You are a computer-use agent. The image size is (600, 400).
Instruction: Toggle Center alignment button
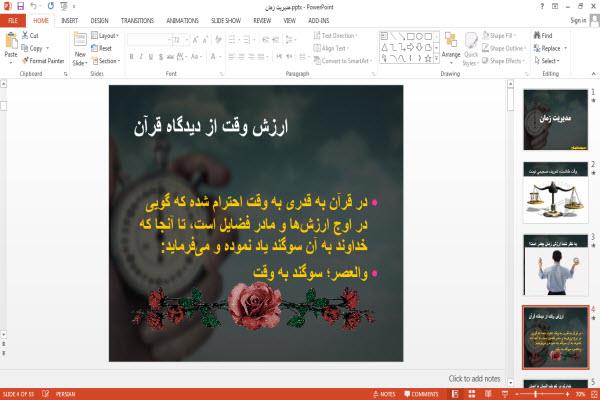pos(241,57)
